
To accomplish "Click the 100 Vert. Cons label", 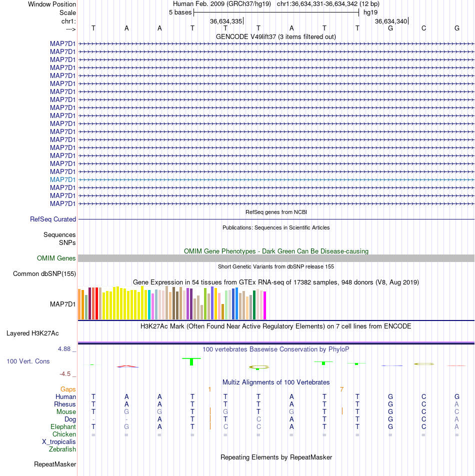I will coord(28,361).
